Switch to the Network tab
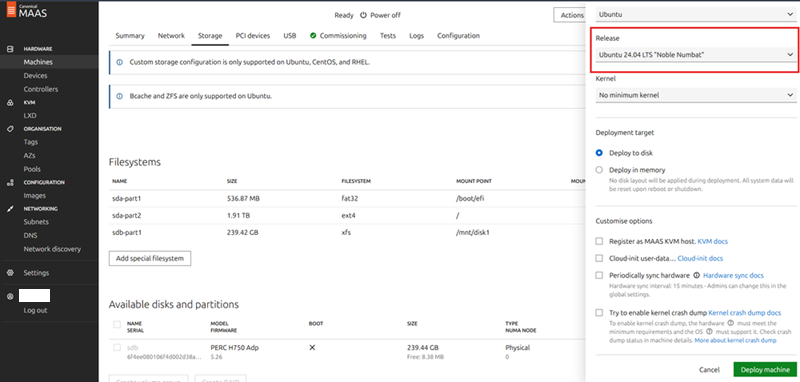800x382 pixels. tap(171, 36)
